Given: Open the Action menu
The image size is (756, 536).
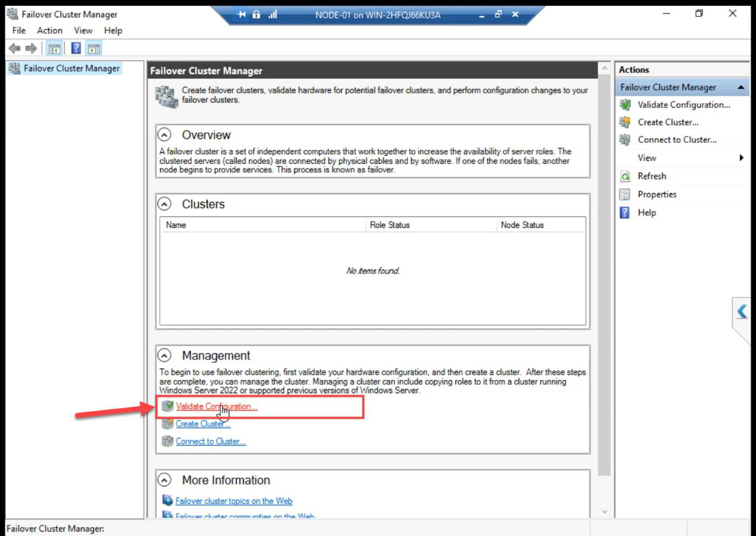Looking at the screenshot, I should pos(50,30).
